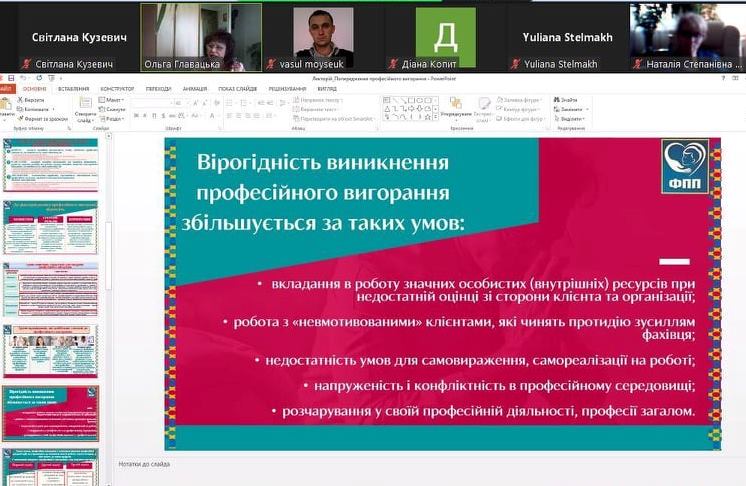746x486 pixels.
Task: Click muted mic icon of vasul moyseuk
Action: click(x=271, y=64)
